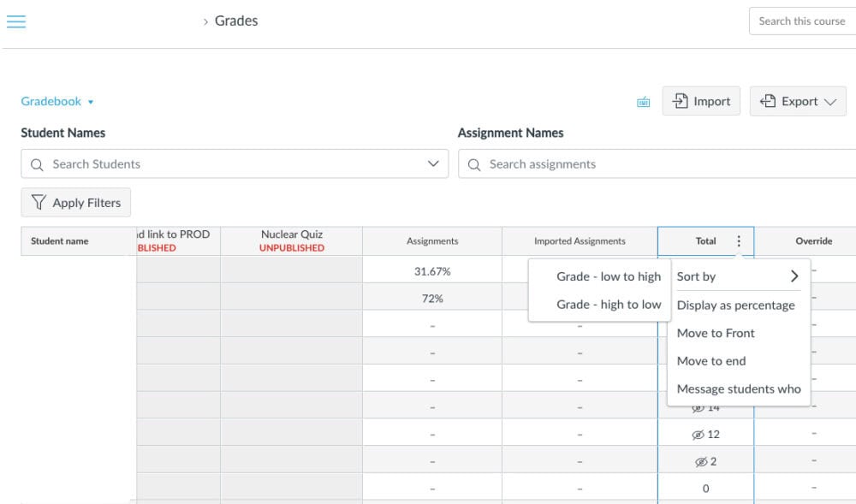
Task: Open the hamburger global navigation menu
Action: click(x=16, y=21)
